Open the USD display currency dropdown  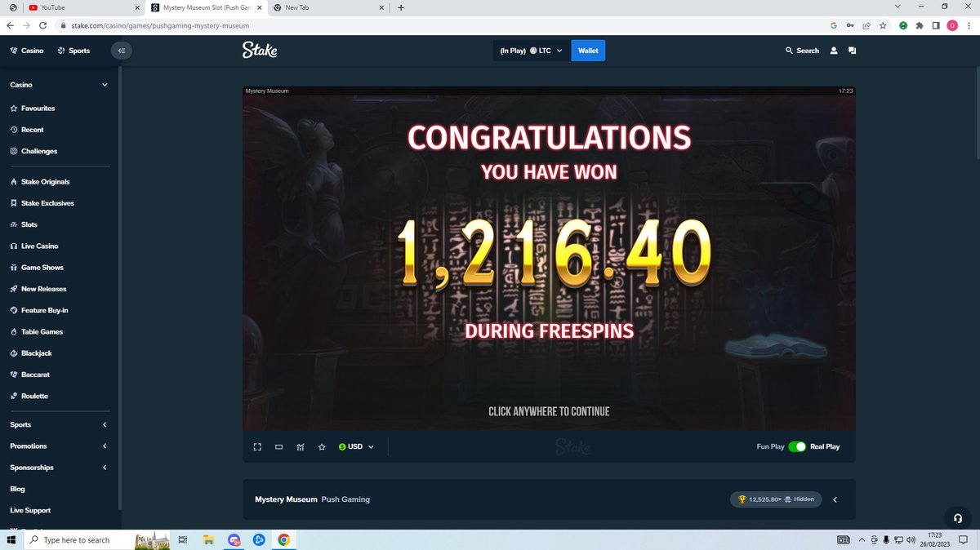coord(356,446)
